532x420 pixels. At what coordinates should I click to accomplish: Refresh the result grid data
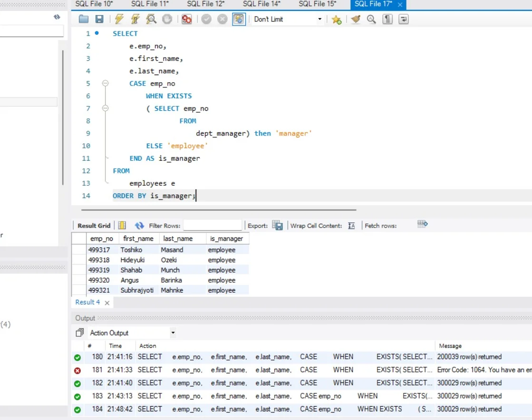[139, 226]
